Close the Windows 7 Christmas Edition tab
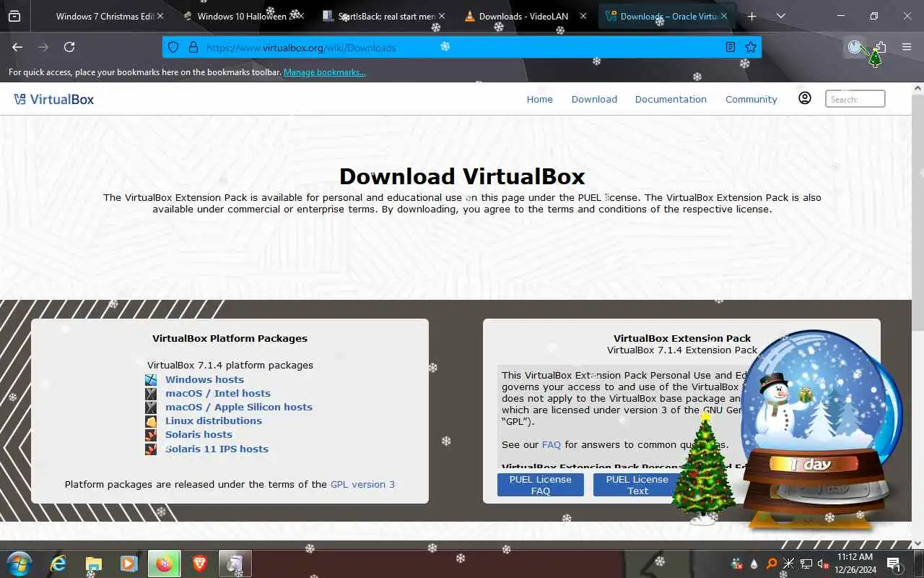The height and width of the screenshot is (578, 924). tap(160, 16)
